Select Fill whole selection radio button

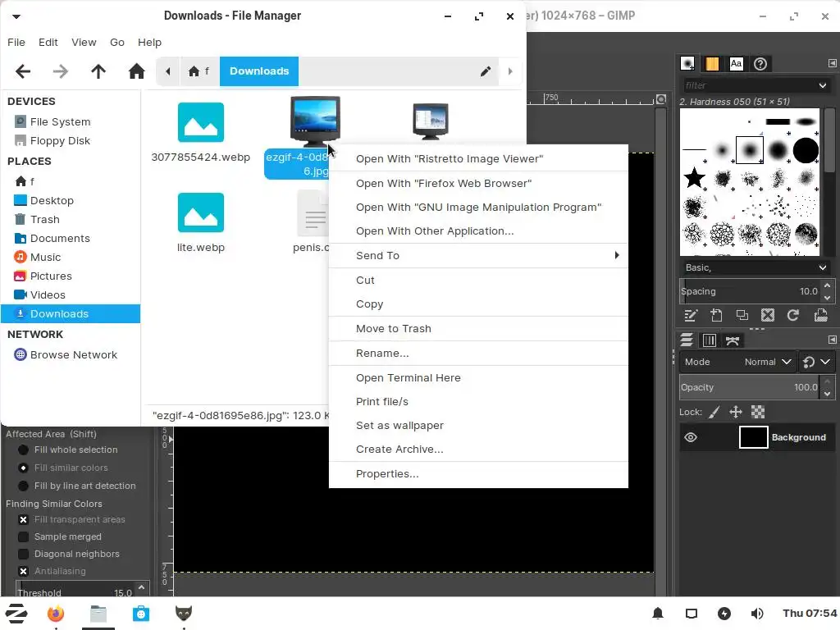(23, 450)
